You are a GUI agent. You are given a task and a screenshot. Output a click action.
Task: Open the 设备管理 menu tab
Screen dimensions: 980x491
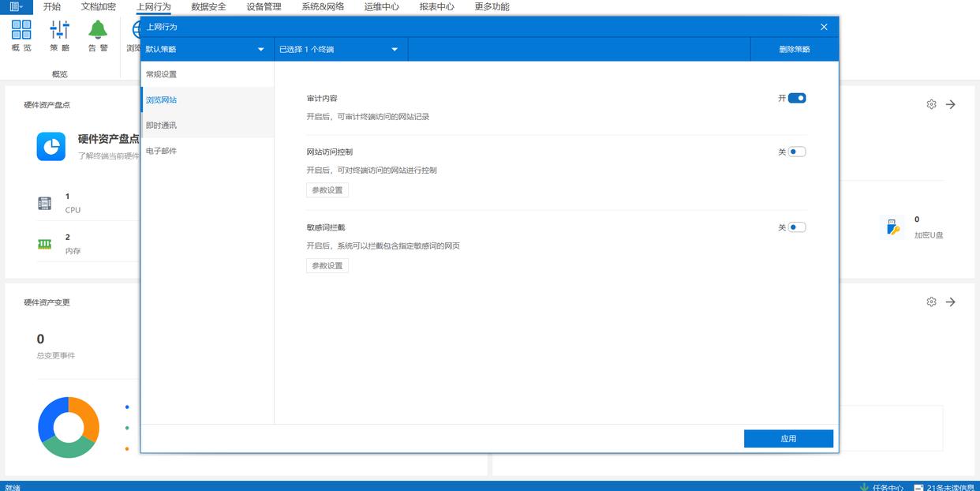coord(264,6)
